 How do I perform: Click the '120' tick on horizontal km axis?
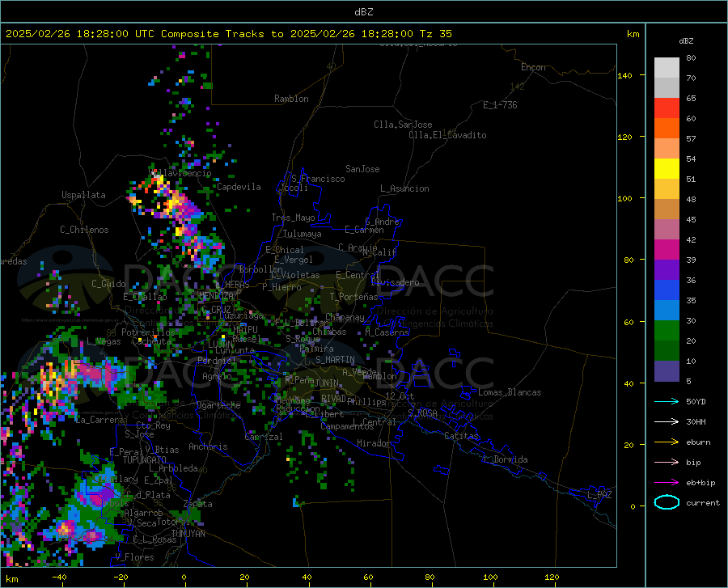point(552,577)
